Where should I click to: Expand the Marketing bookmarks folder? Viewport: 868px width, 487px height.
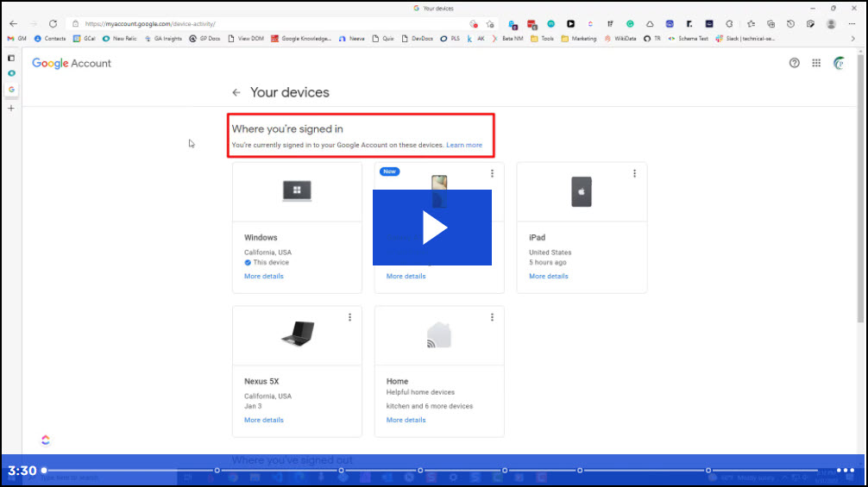[x=579, y=39]
